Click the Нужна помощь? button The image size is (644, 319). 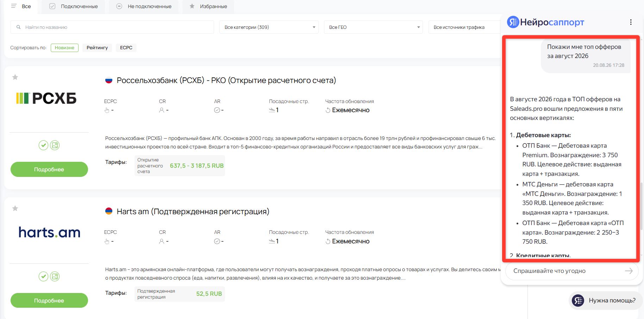coord(606,300)
